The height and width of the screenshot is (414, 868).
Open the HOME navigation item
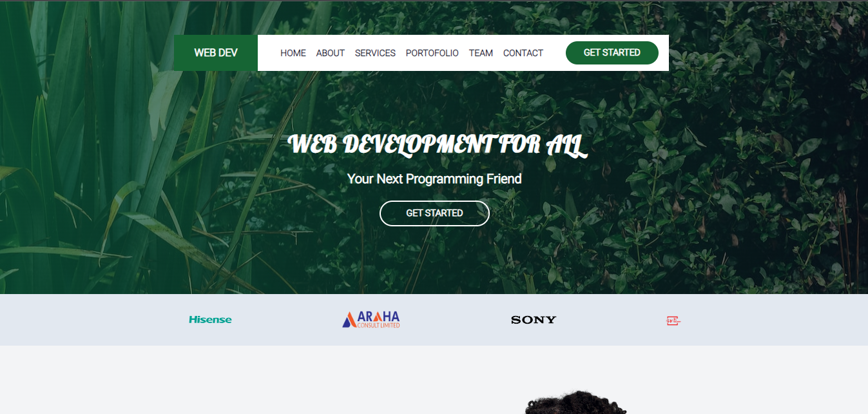(293, 53)
